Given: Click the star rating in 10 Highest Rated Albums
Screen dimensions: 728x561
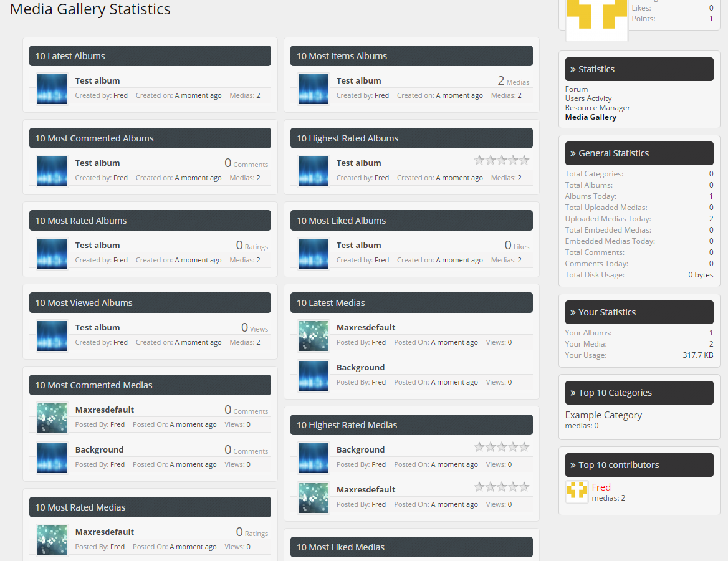Looking at the screenshot, I should point(502,160).
